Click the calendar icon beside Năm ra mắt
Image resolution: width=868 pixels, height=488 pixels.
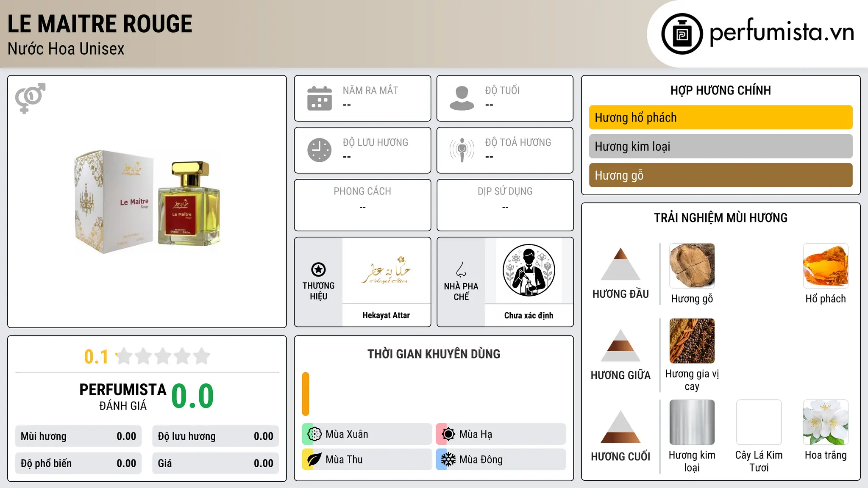coord(320,98)
